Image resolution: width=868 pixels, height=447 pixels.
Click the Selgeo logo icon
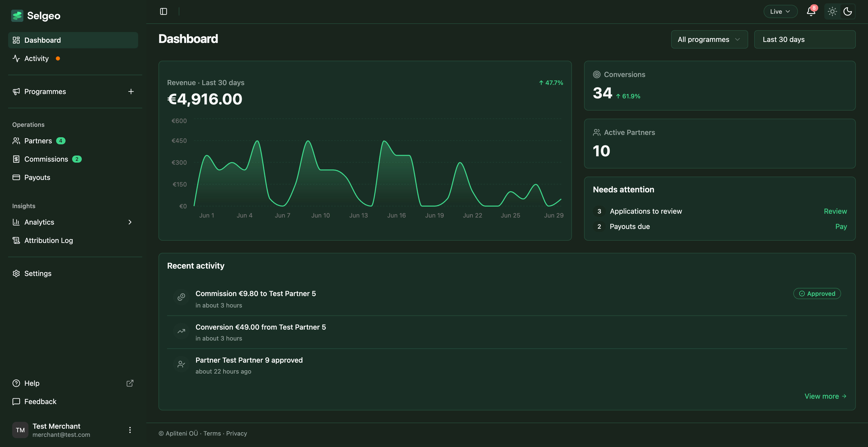[17, 16]
